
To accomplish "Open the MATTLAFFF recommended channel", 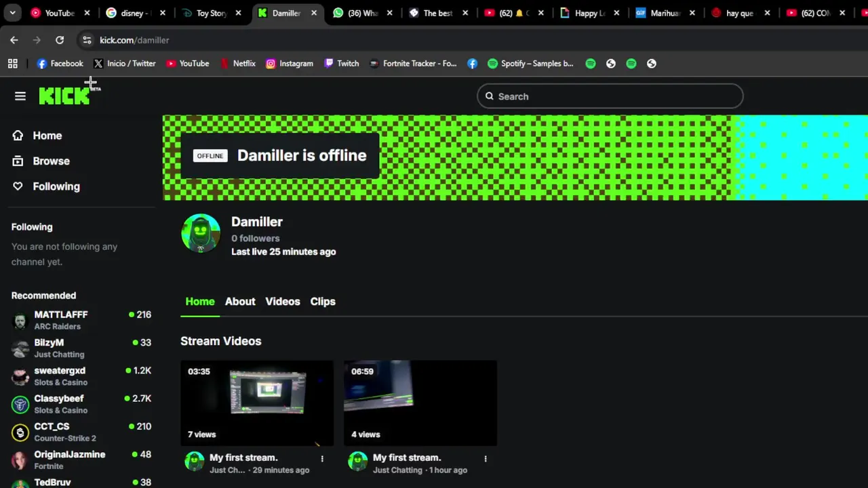I will [81, 320].
